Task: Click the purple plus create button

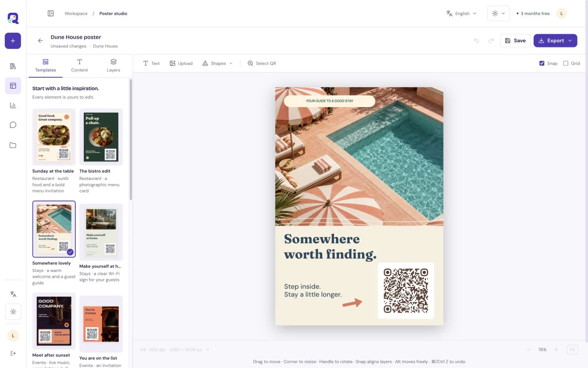Action: tap(13, 41)
